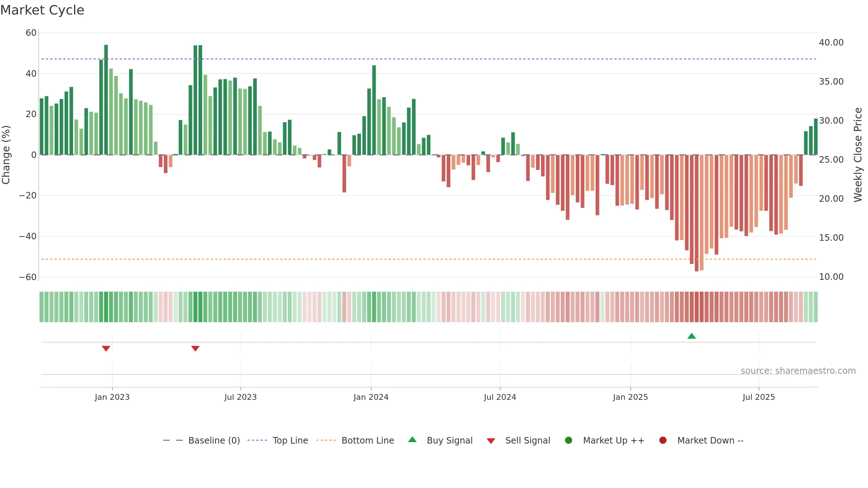The width and height of the screenshot is (868, 488).
Task: Click the rightmost light green heat strip cell
Action: [816, 307]
